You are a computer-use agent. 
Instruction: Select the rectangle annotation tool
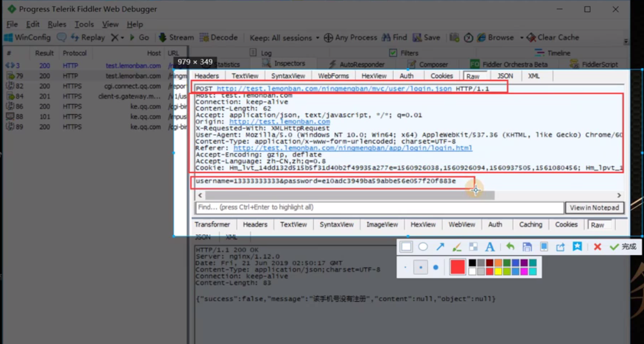coord(406,246)
